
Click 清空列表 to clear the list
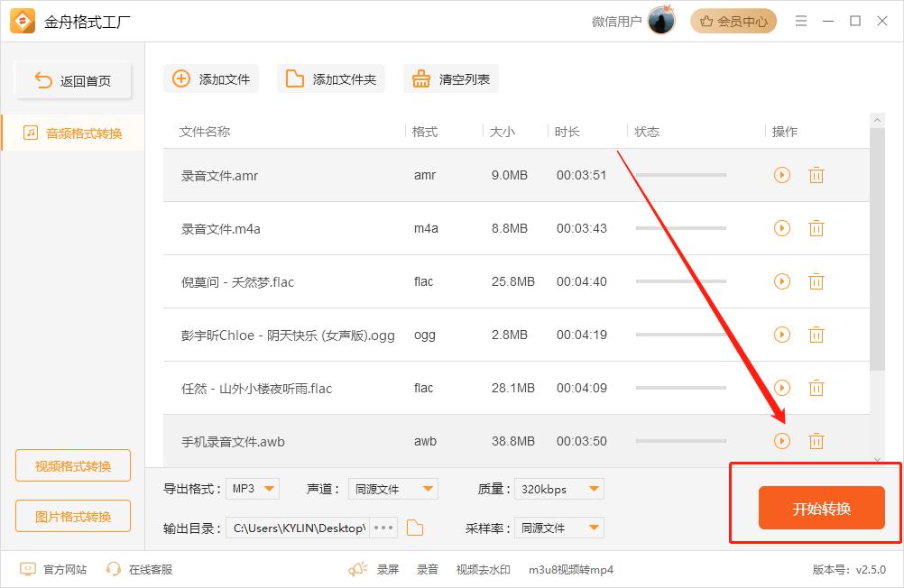click(450, 78)
